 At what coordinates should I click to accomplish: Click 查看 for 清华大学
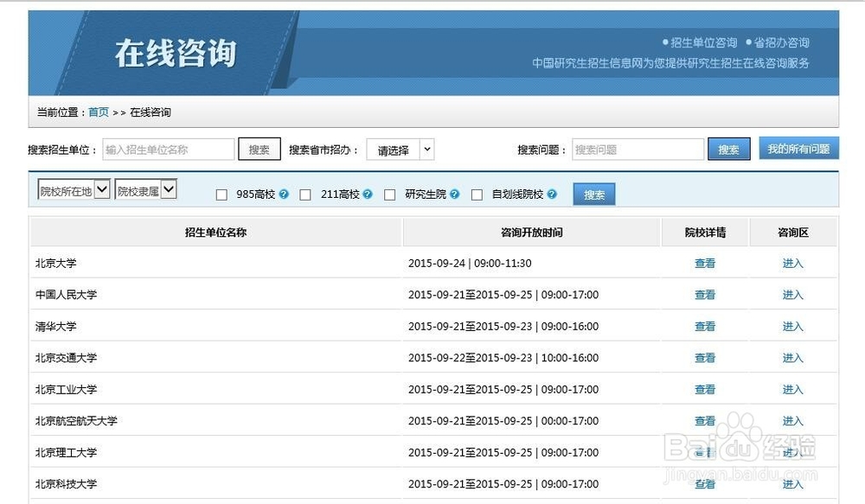point(705,327)
